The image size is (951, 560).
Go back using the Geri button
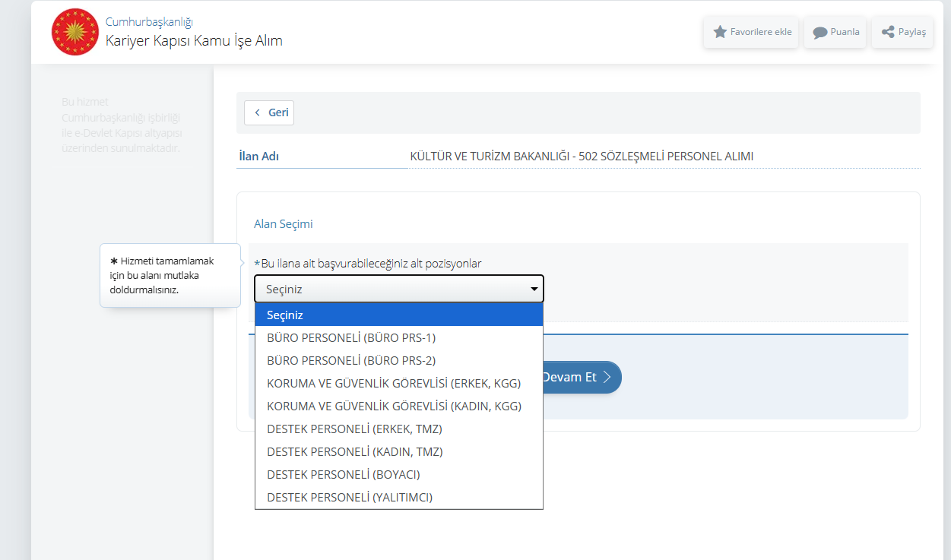(x=269, y=112)
